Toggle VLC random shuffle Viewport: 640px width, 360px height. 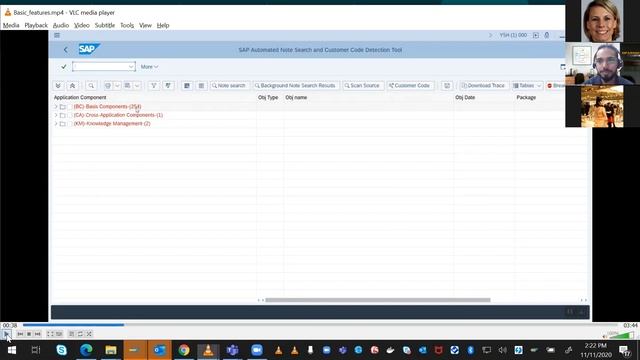click(x=89, y=334)
